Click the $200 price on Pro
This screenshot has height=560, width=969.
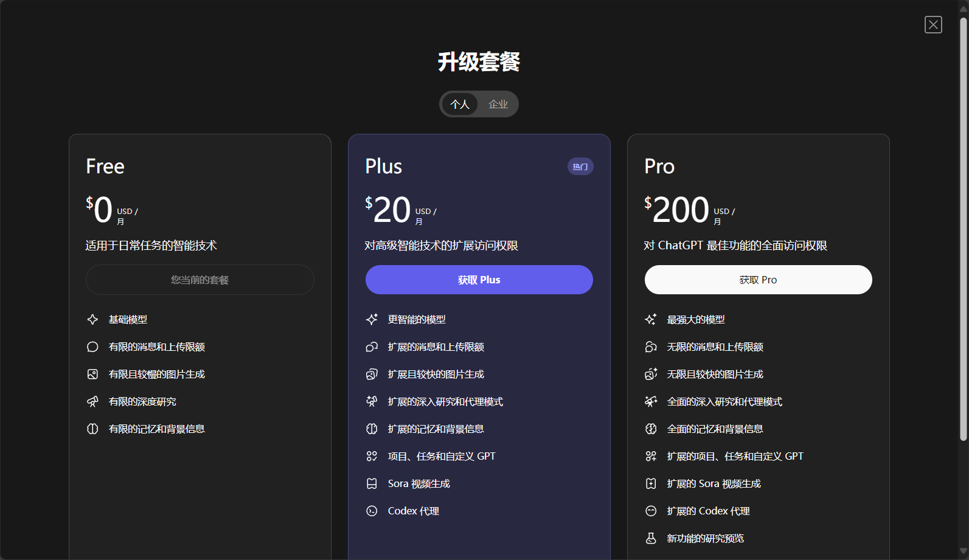click(677, 210)
